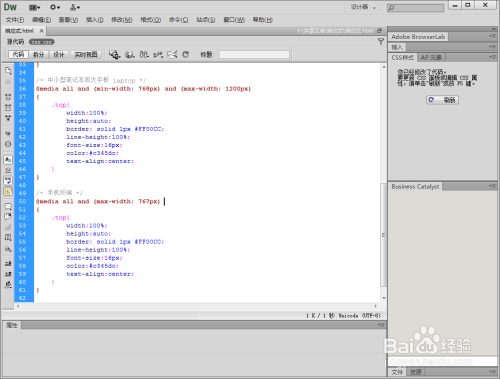Click the Format Source Code icon
The image size is (500, 379).
(8, 285)
